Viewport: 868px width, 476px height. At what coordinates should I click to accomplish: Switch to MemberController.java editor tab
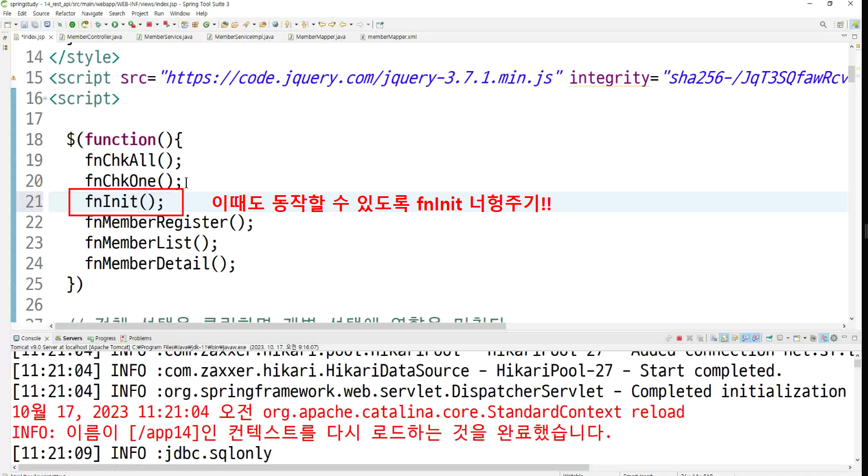tap(91, 37)
